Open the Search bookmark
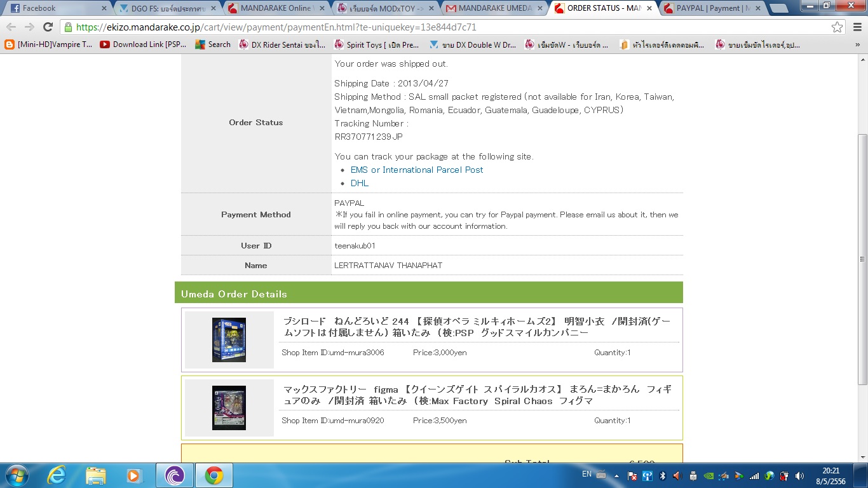Image resolution: width=868 pixels, height=488 pixels. point(213,44)
